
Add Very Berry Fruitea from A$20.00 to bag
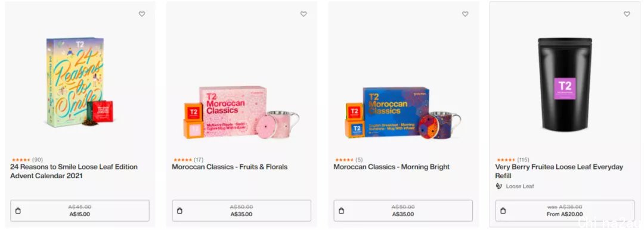point(565,211)
